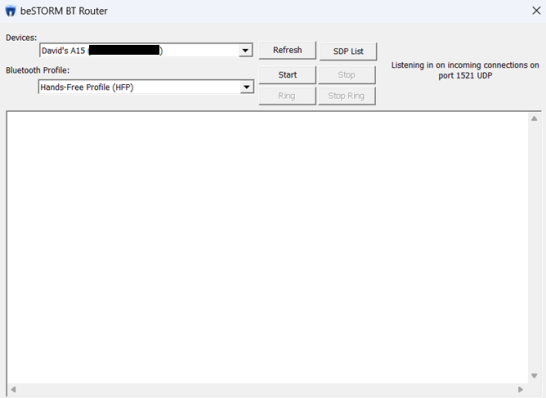
Task: Click the beSTORM app icon in title bar
Action: point(10,11)
